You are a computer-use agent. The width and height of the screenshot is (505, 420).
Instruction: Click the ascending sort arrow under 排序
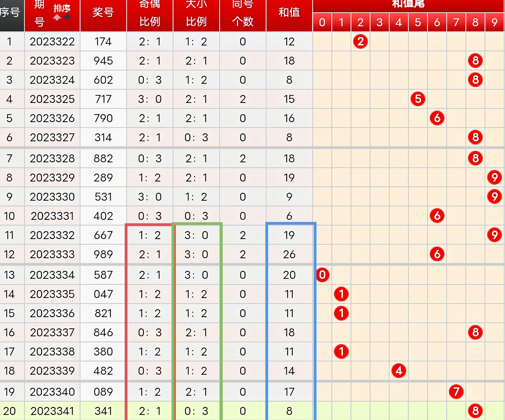[x=57, y=18]
